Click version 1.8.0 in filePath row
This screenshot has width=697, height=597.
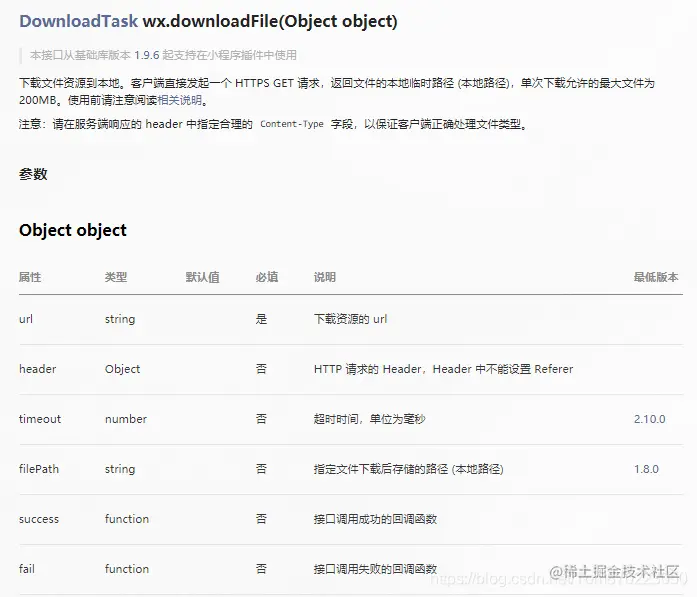[646, 469]
